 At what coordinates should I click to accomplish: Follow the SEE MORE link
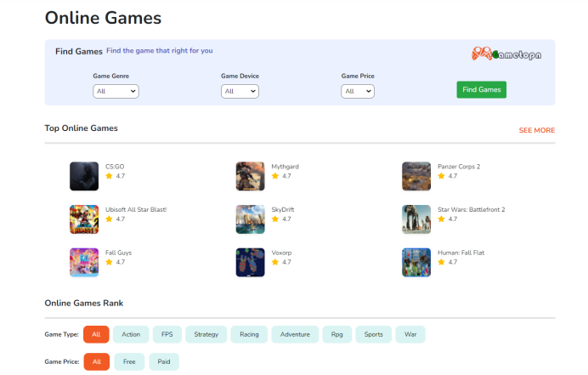537,130
